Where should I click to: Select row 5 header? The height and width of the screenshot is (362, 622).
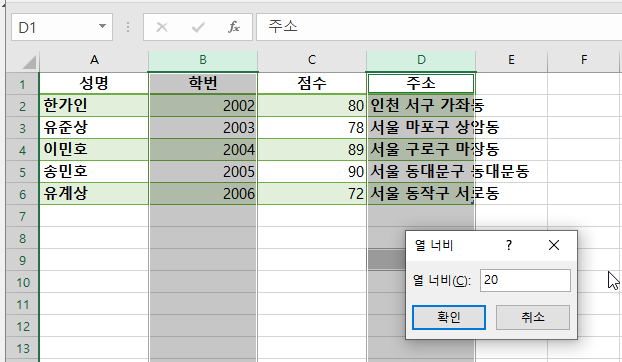[x=23, y=172]
